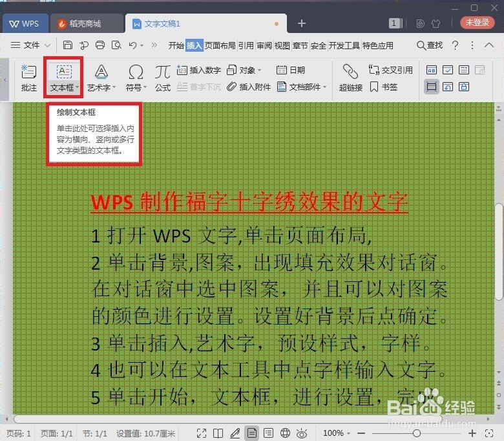The width and height of the screenshot is (504, 441).
Task: Open Hyperlink (超链接) tool
Action: pyautogui.click(x=351, y=78)
